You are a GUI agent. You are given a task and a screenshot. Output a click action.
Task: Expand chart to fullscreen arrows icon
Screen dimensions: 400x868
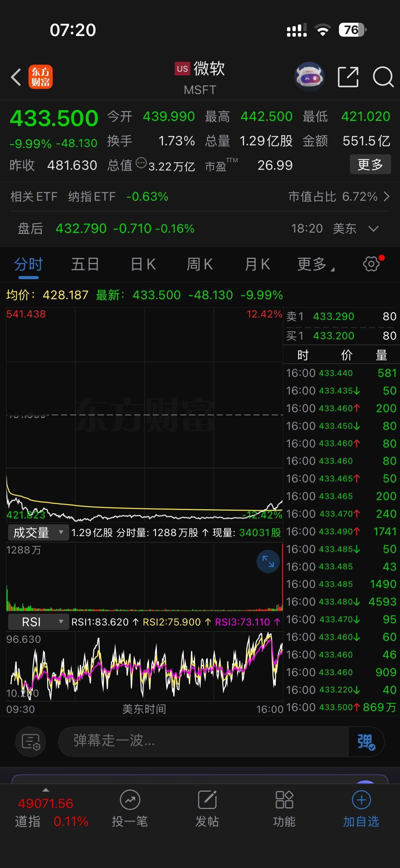point(268,561)
